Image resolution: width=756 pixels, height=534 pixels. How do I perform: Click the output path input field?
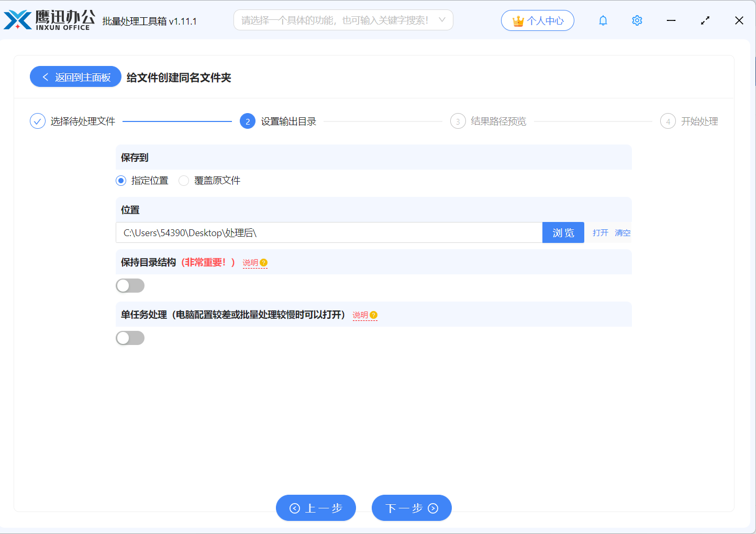[x=329, y=233]
